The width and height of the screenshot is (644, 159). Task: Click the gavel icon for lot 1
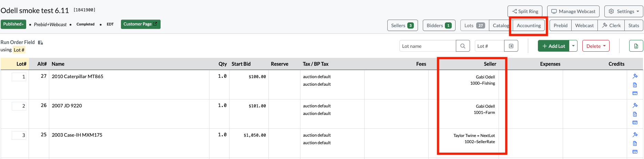pyautogui.click(x=635, y=76)
